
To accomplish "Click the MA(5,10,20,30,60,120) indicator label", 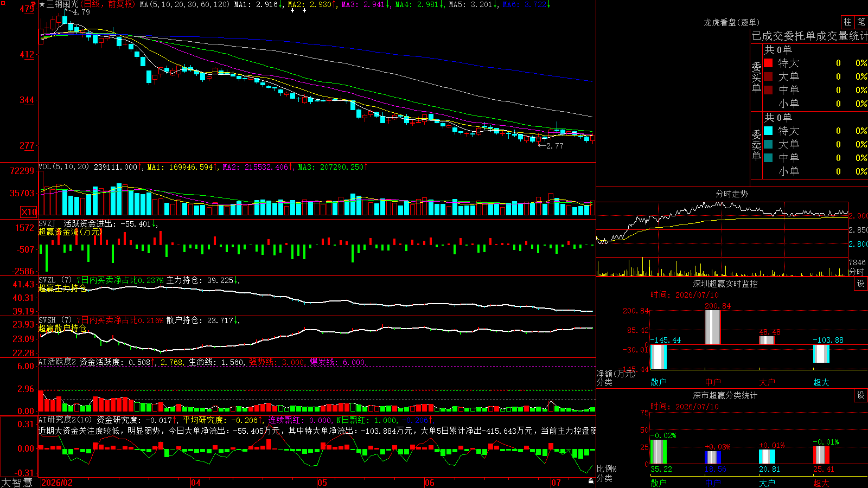I will [x=185, y=4].
